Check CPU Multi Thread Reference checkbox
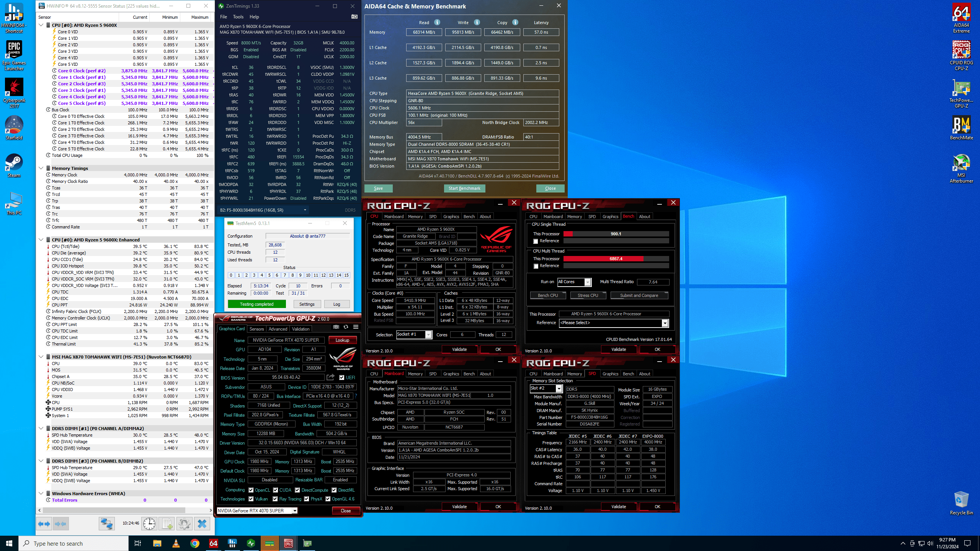This screenshot has height=551, width=980. [536, 266]
